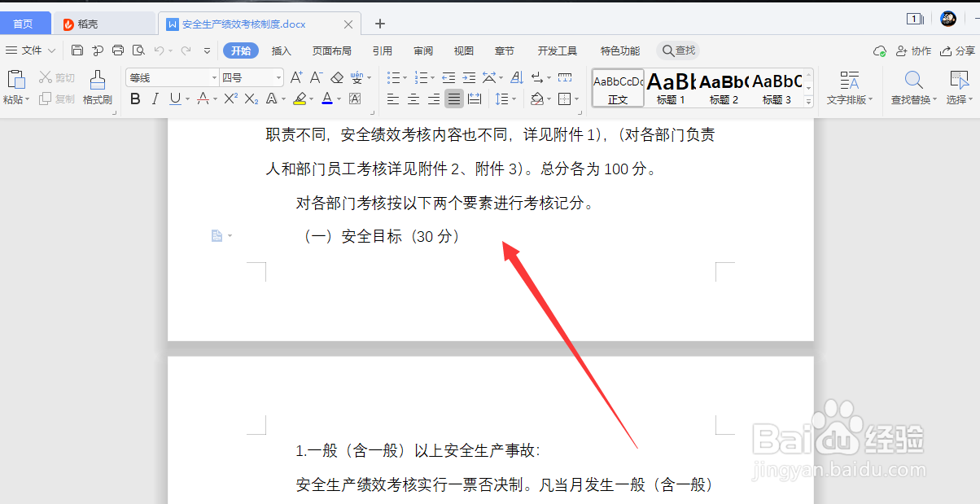Click the paragraph shading paint bucket
The width and height of the screenshot is (980, 504).
pos(536,99)
